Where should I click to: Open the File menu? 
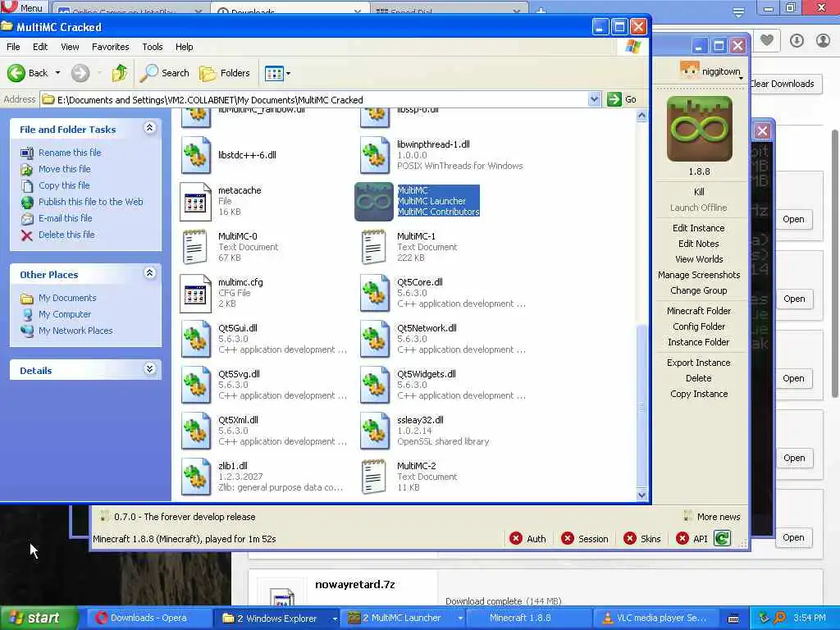pyautogui.click(x=13, y=47)
